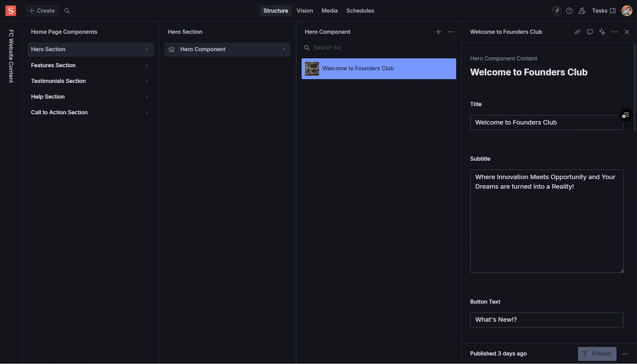
Task: Open the search magnifier icon in top bar
Action: point(67,11)
